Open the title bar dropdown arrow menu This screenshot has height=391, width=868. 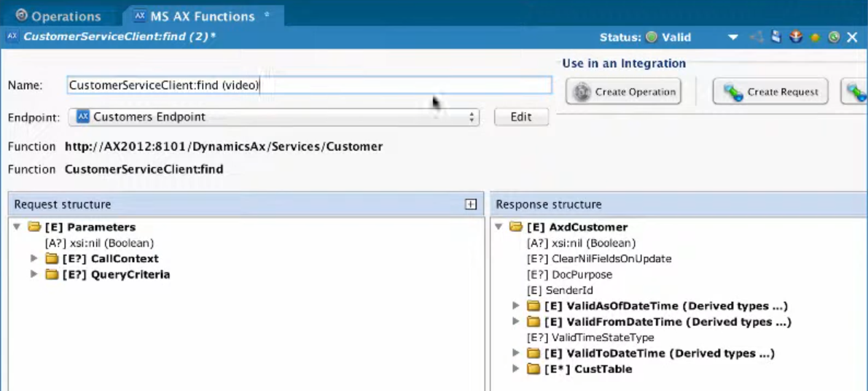(x=733, y=38)
